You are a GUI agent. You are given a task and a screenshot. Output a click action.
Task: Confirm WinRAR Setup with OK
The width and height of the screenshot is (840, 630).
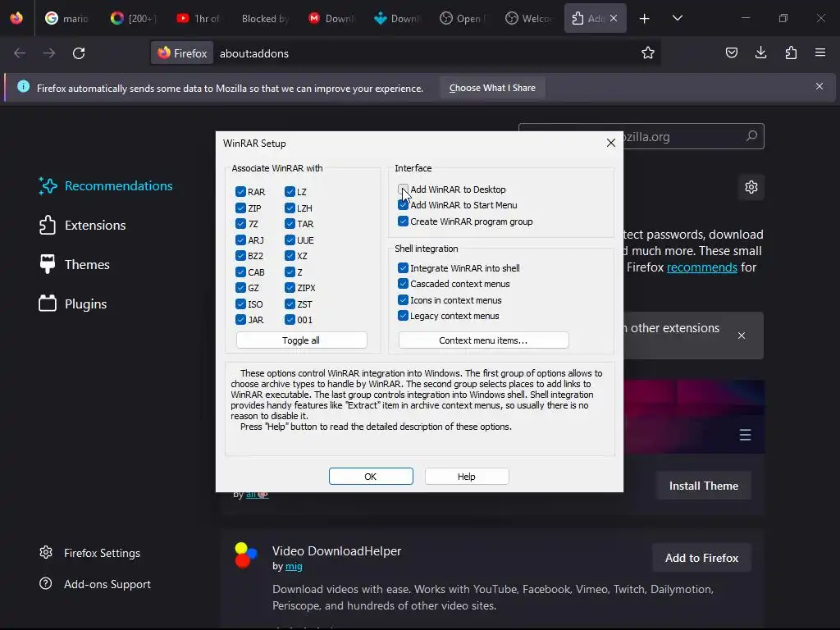(371, 477)
